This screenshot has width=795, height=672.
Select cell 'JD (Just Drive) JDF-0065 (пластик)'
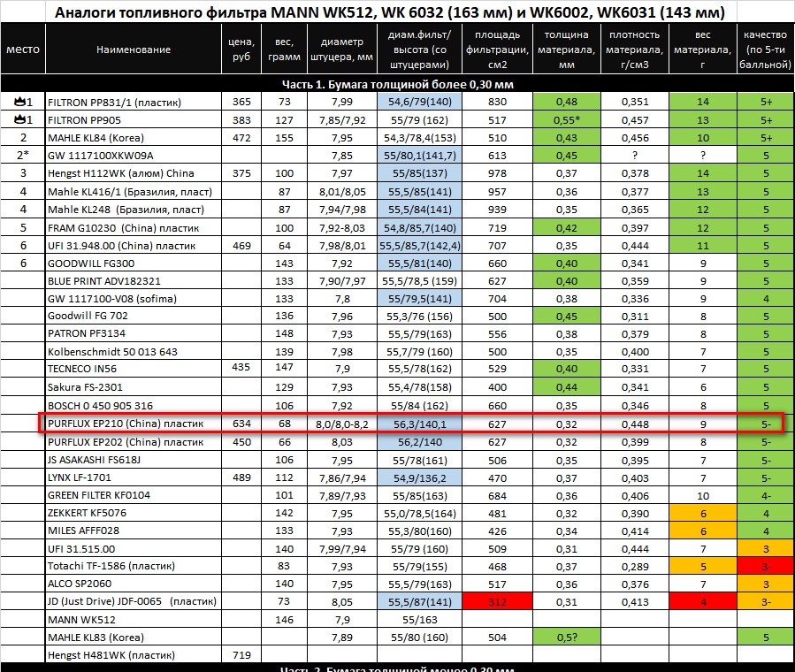(134, 601)
